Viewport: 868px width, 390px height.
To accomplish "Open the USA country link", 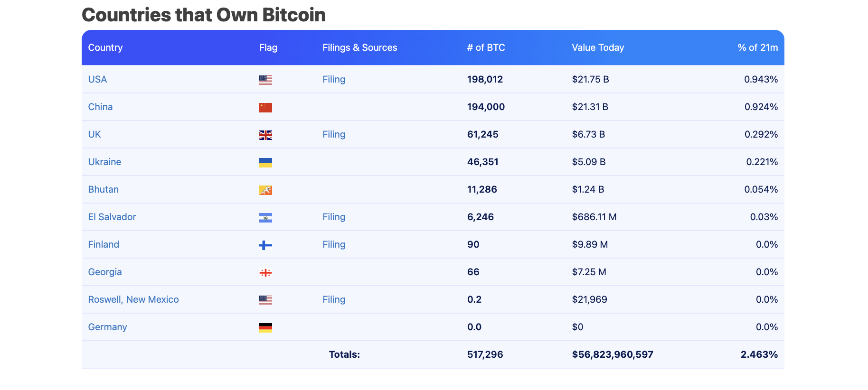I will 97,79.
